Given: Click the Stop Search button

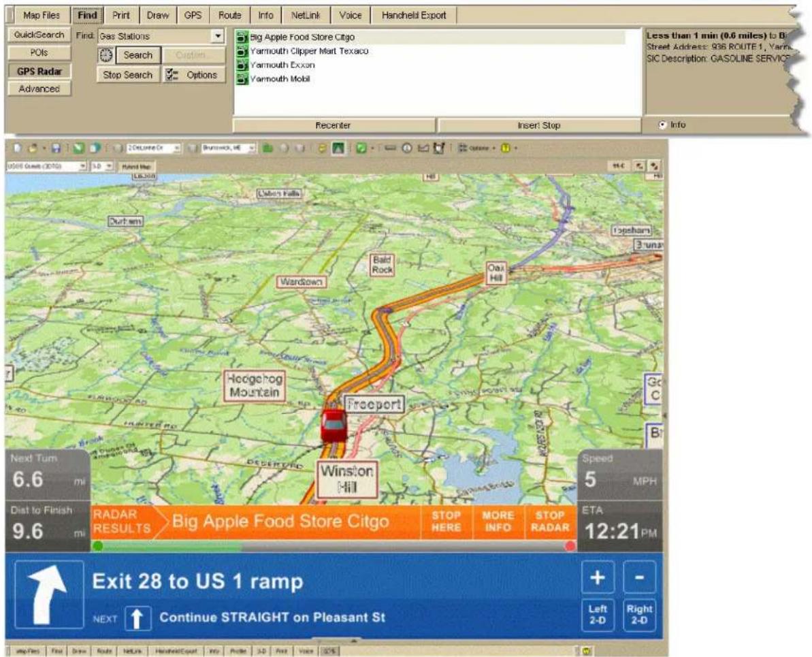Looking at the screenshot, I should click(127, 75).
